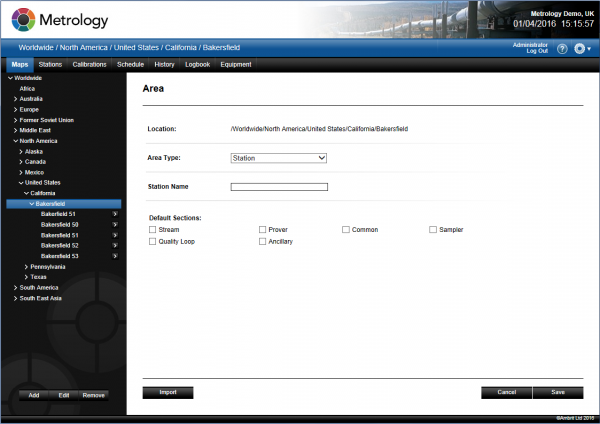Expand the South America node

16,288
